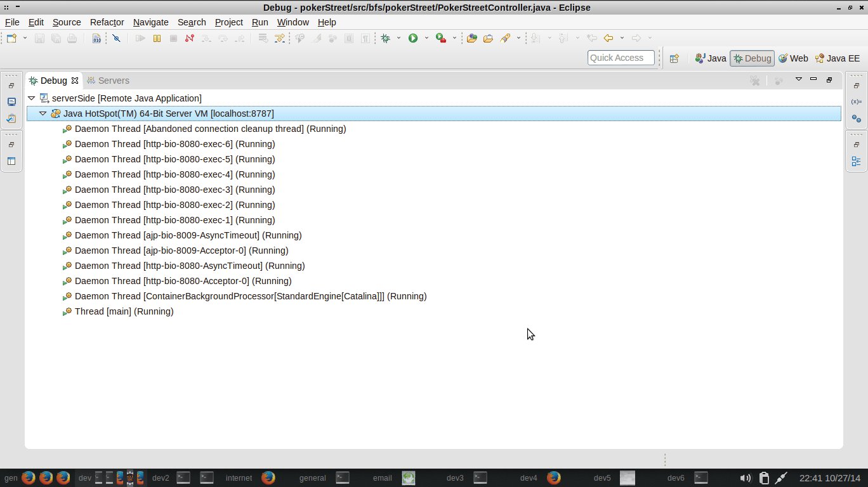Open the Source menu
The height and width of the screenshot is (487, 868).
coord(67,22)
